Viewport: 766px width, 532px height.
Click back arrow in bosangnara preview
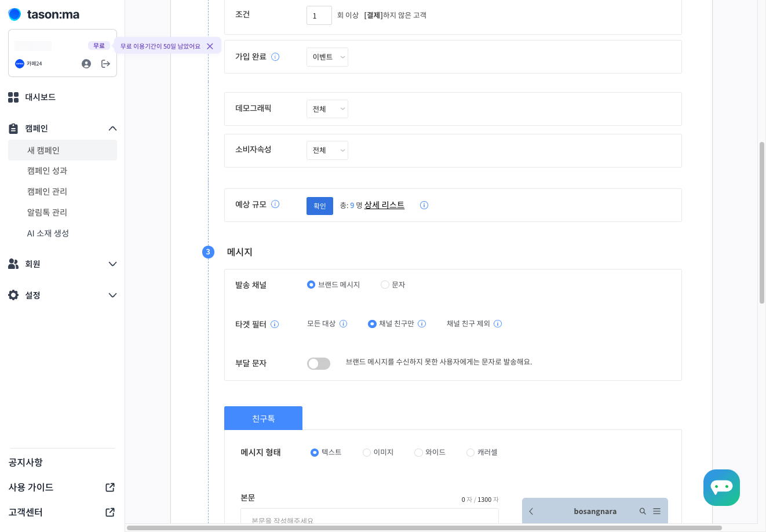(x=531, y=511)
